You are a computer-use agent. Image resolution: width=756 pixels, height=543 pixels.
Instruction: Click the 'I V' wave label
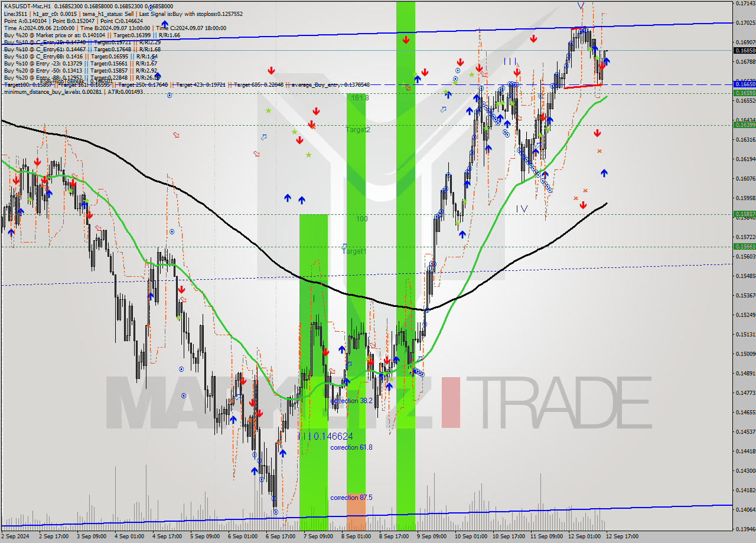point(522,208)
